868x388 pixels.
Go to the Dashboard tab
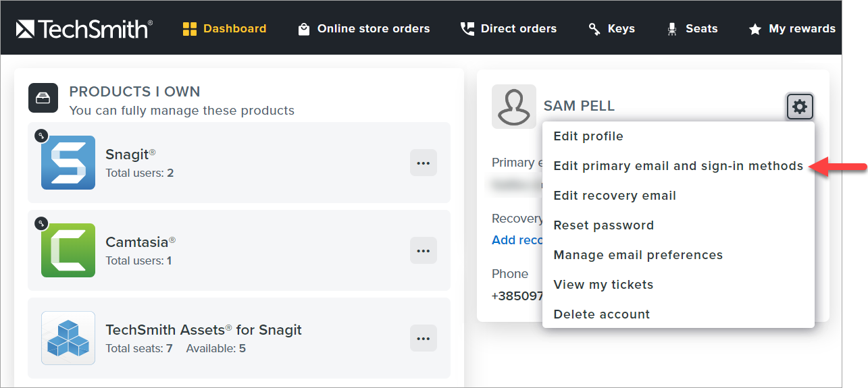224,28
